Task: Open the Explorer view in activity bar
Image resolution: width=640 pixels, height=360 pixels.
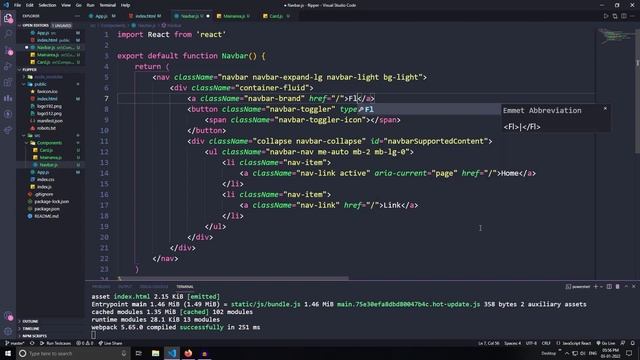Action: [8, 18]
